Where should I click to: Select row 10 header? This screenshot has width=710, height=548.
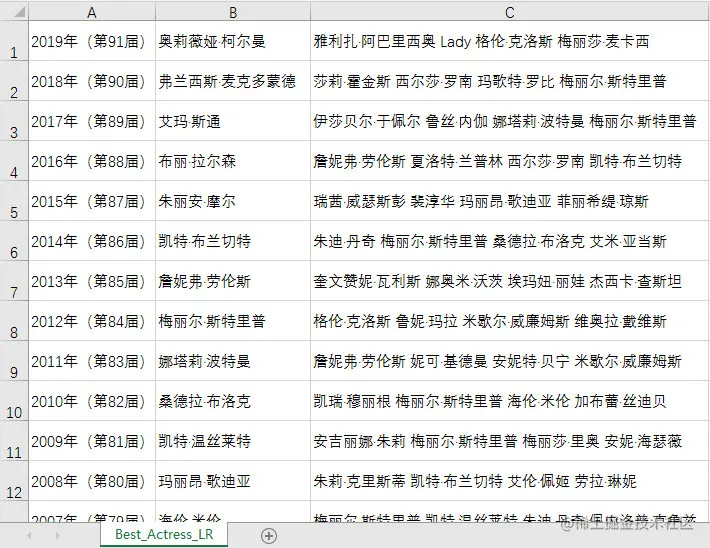[14, 400]
